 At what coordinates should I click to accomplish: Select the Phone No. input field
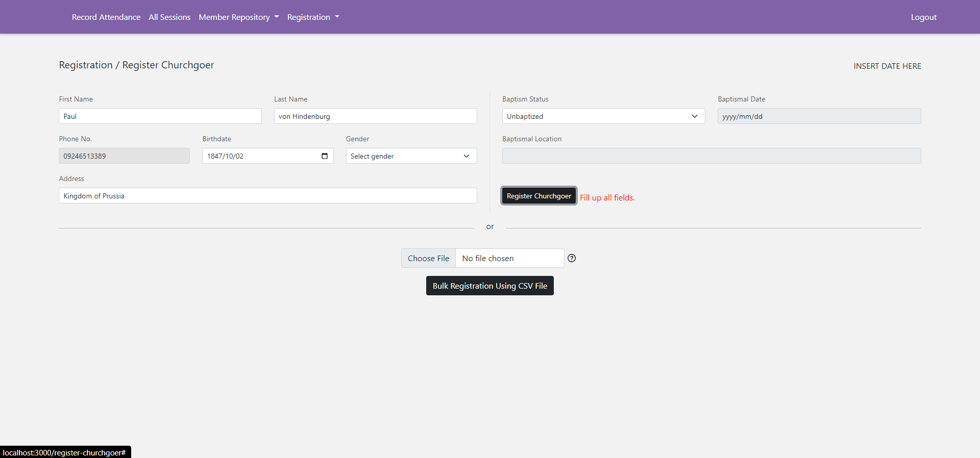click(124, 156)
